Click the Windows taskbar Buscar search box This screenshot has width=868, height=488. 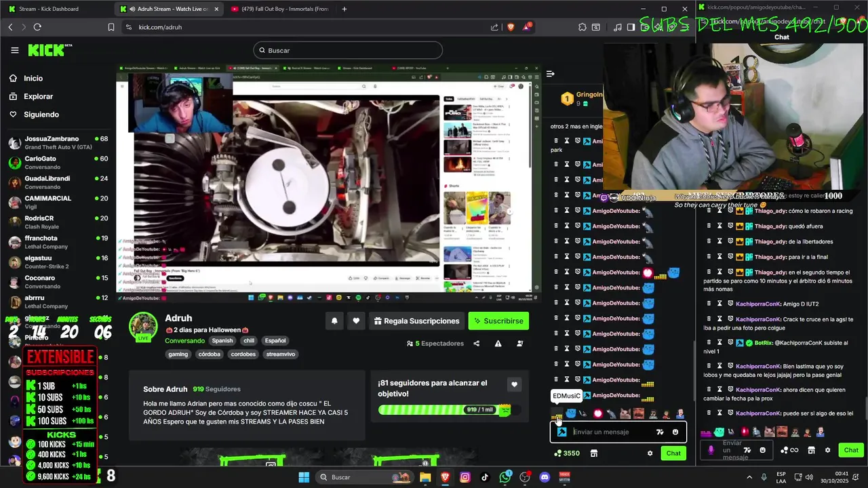click(364, 477)
